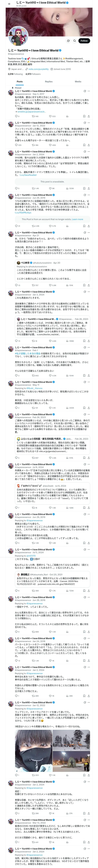The height and width of the screenshot is (868, 98).
Task: Open the note.com/purplelilly link
Action: 38,69
